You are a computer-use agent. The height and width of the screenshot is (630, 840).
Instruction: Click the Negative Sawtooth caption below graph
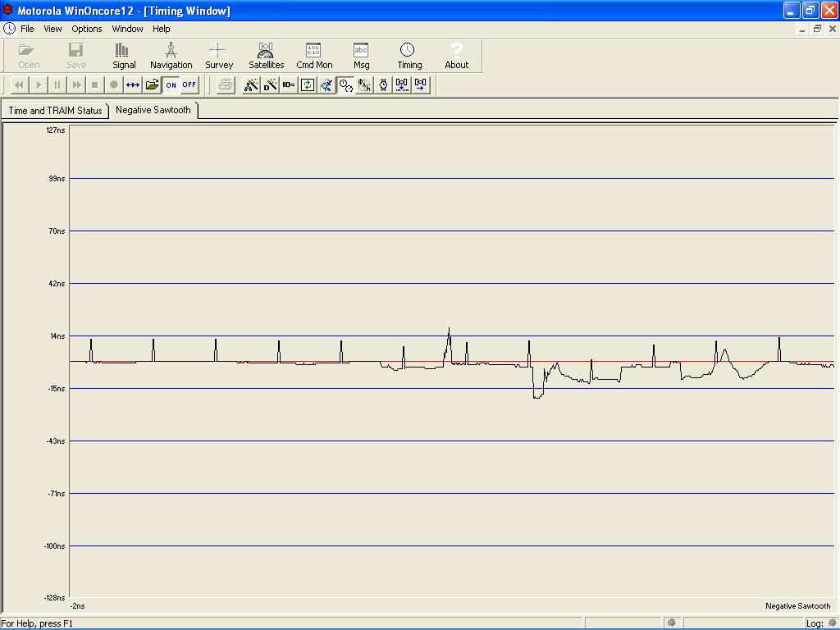797,606
